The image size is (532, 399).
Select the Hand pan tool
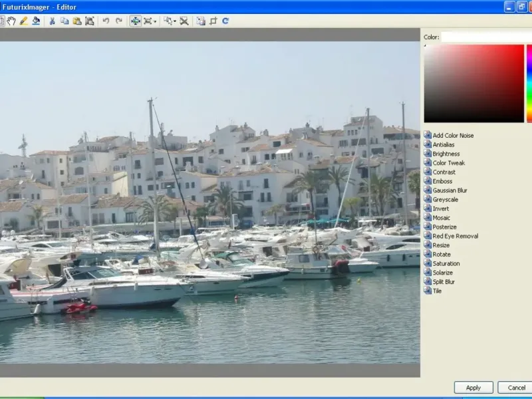click(11, 21)
